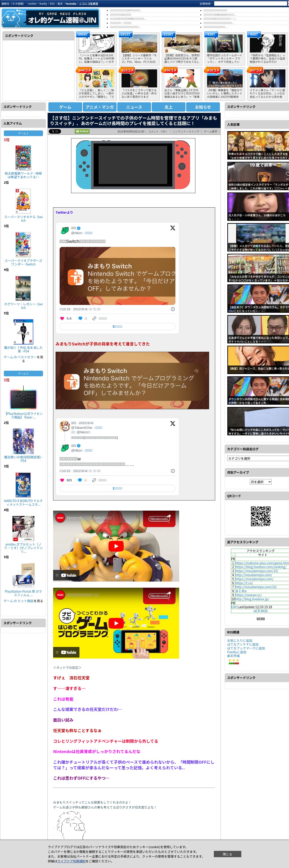Open the ニュース category tab
The height and width of the screenshot is (868, 289).
[x=134, y=107]
